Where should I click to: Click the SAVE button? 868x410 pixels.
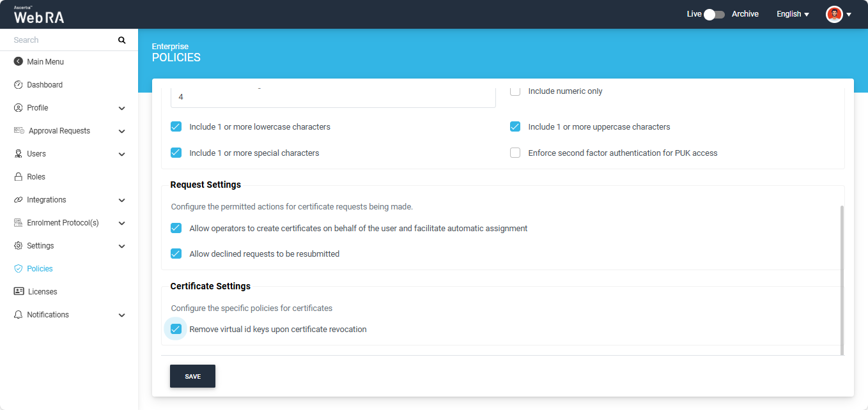pos(192,377)
